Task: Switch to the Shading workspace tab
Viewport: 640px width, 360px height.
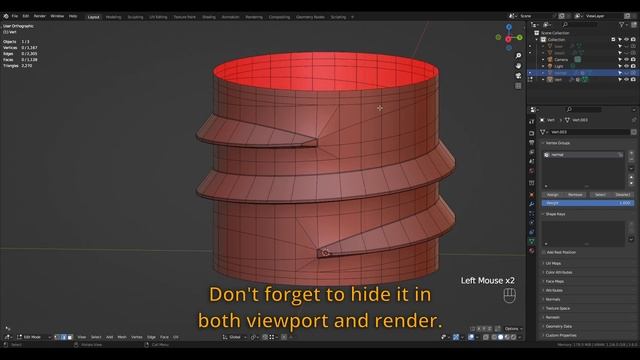Action: (209, 17)
